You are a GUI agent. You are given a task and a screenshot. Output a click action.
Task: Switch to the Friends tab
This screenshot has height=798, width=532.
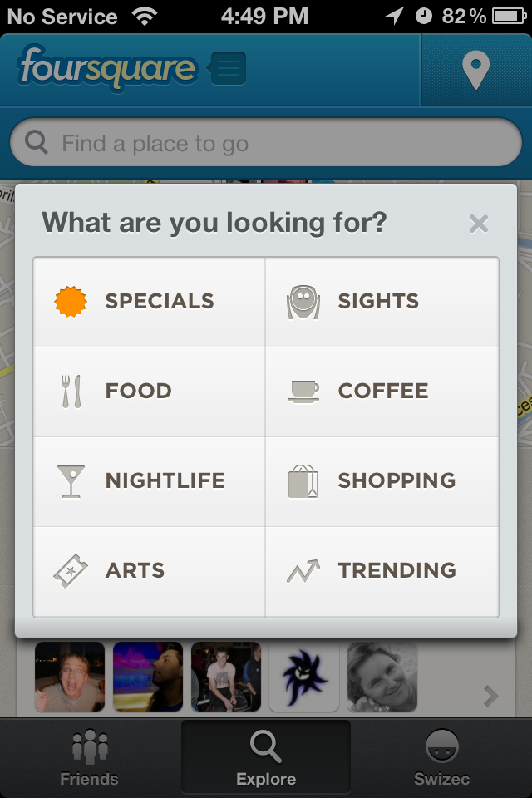tap(90, 758)
